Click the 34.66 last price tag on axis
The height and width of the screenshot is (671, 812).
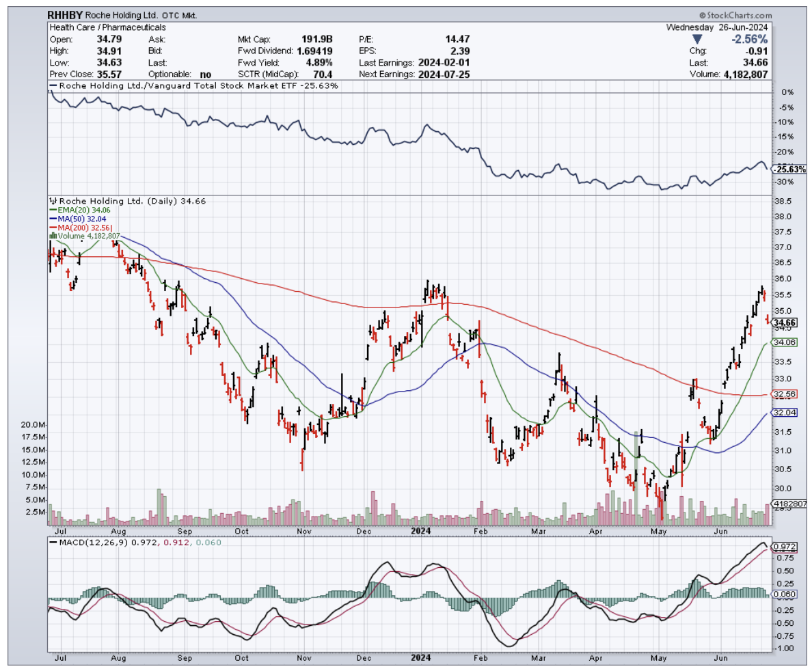pos(785,323)
